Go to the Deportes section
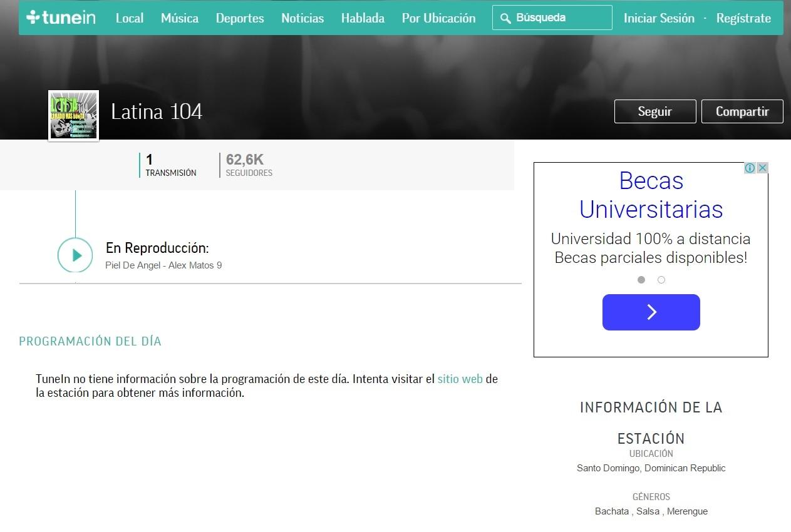 240,18
